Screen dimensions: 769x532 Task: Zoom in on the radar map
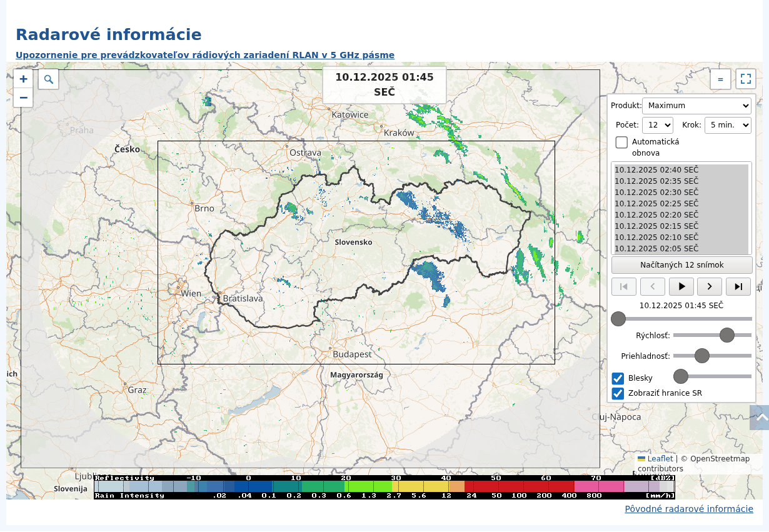23,79
